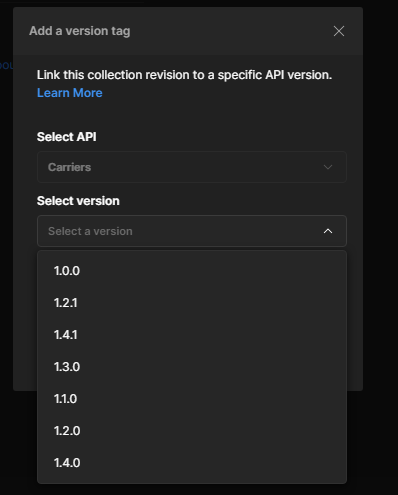
Task: Choose version 1.4.0 entry
Action: pyautogui.click(x=192, y=463)
